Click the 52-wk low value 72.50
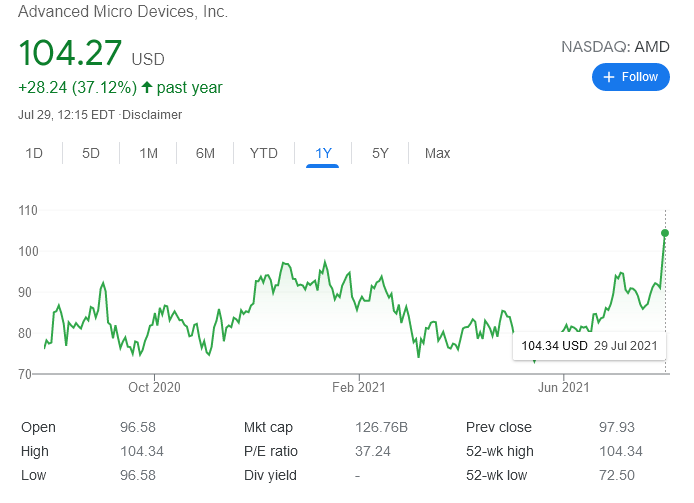This screenshot has height=503, width=694. 617,475
